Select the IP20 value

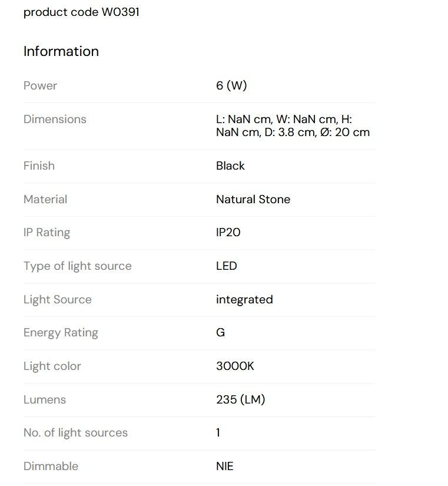pyautogui.click(x=228, y=233)
